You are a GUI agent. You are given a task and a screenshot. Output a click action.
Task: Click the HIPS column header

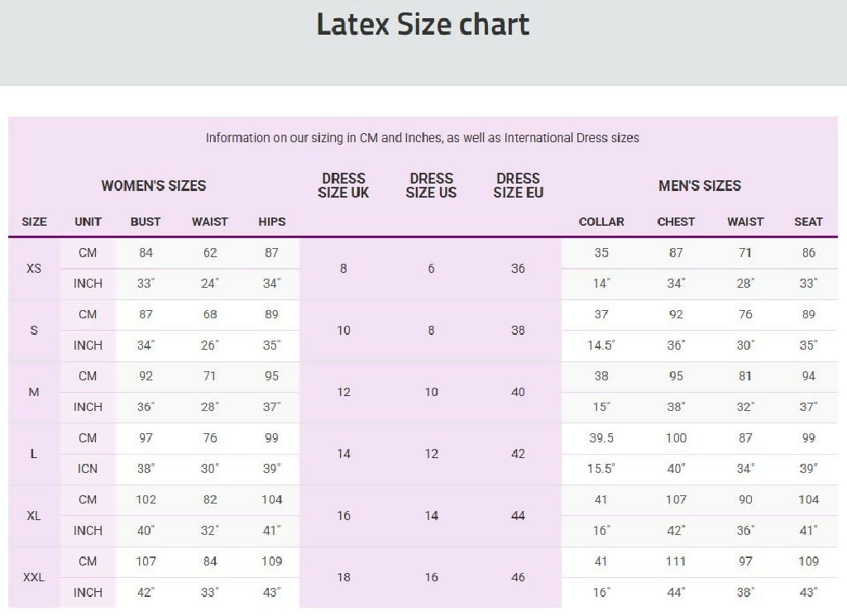pyautogui.click(x=271, y=222)
